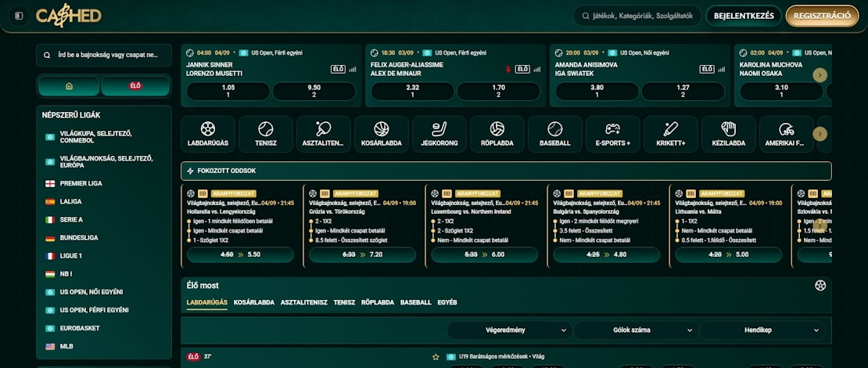Viewport: 868px width, 368px height.
Task: Click the microphone icon on Auger-Aliassime match
Action: (508, 69)
